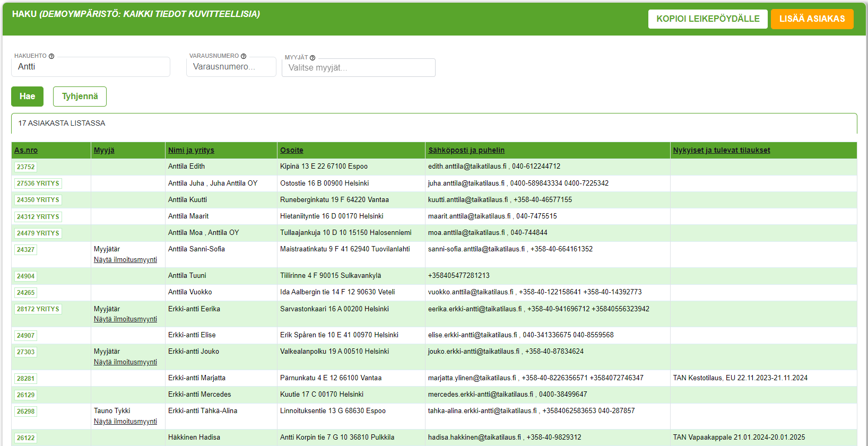The image size is (868, 446).
Task: Click the Hae search button
Action: point(28,97)
